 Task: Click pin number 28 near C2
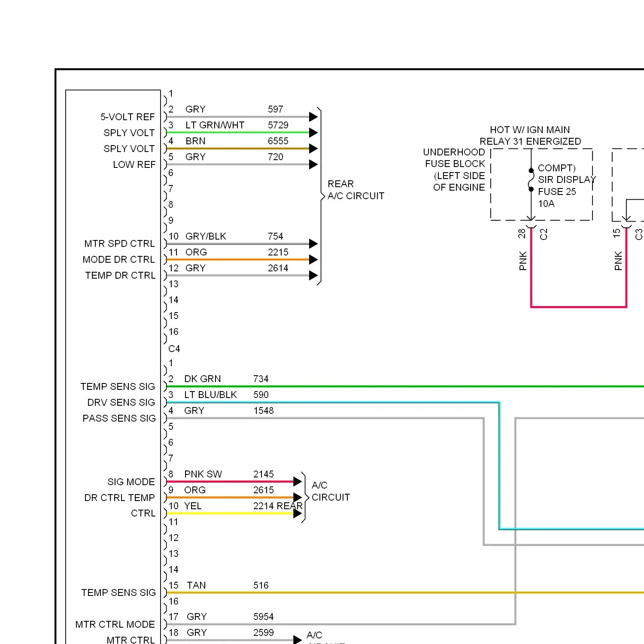[x=522, y=234]
